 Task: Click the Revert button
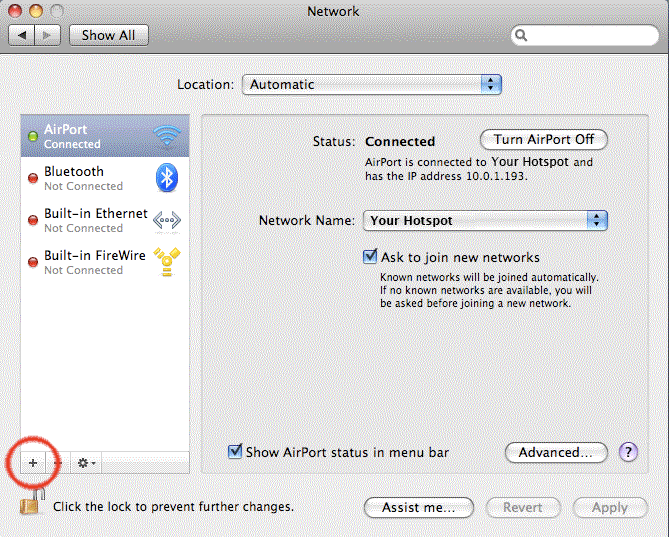point(523,507)
